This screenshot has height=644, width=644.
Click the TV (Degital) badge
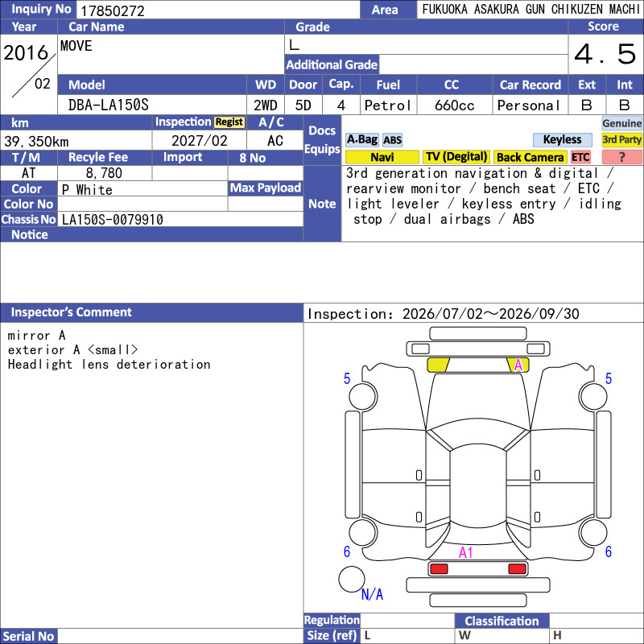[x=456, y=157]
